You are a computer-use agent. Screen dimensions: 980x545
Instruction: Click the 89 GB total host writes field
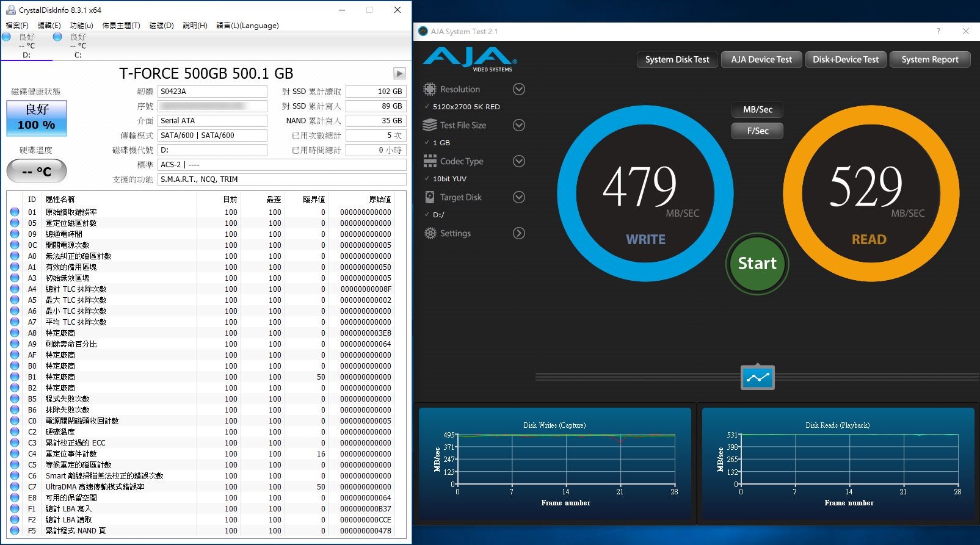[x=376, y=106]
